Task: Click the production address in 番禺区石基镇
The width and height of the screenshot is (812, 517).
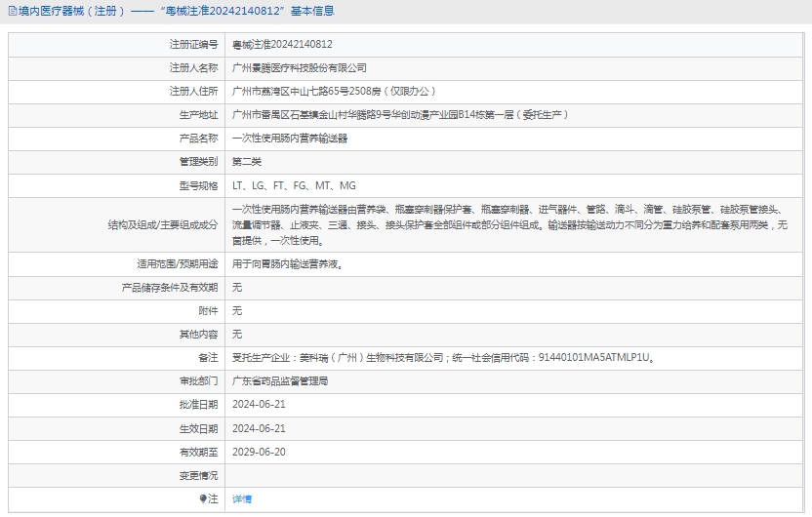Action: click(x=400, y=115)
